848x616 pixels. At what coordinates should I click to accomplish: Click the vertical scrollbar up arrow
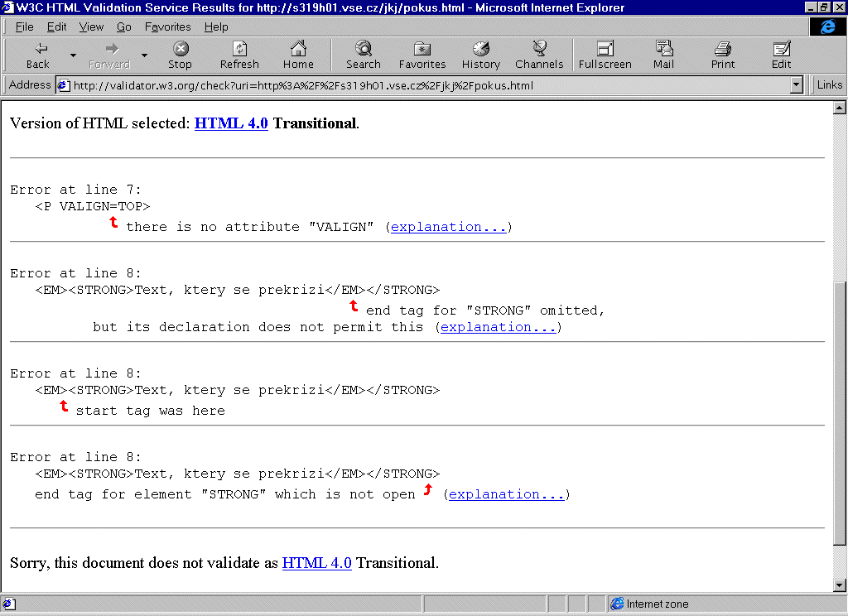[x=840, y=108]
